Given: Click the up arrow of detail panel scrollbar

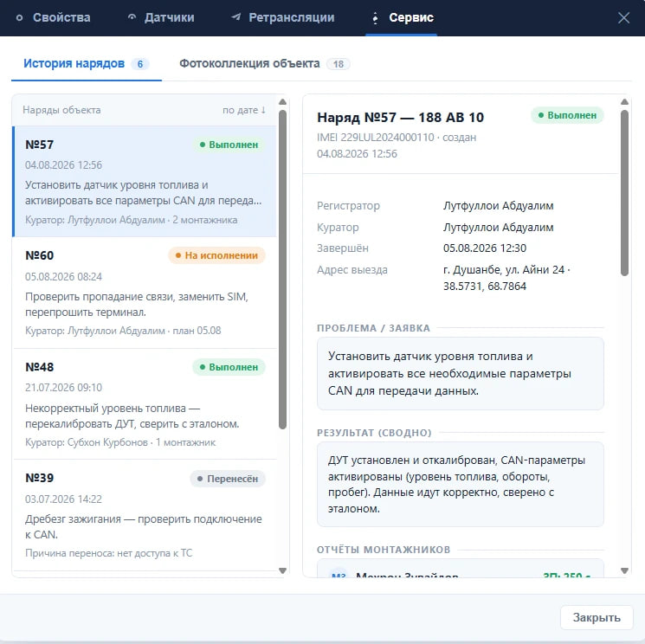Looking at the screenshot, I should tap(624, 102).
